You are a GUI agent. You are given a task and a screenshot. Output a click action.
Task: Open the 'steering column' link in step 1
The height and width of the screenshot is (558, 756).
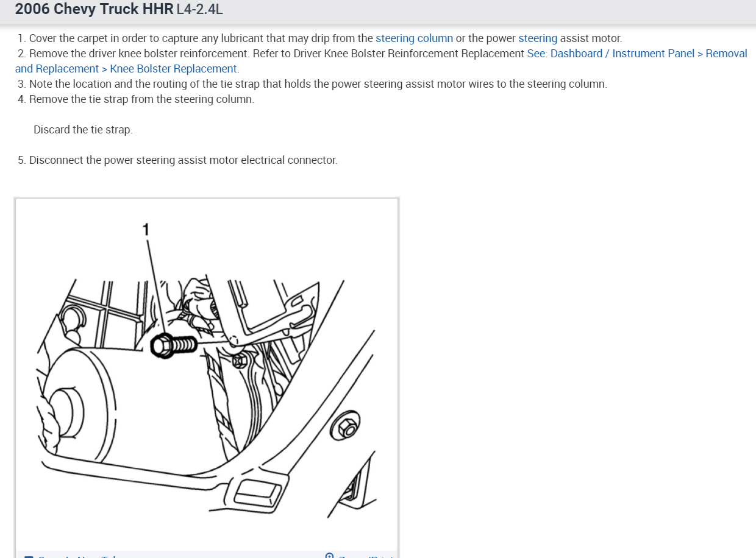point(414,38)
